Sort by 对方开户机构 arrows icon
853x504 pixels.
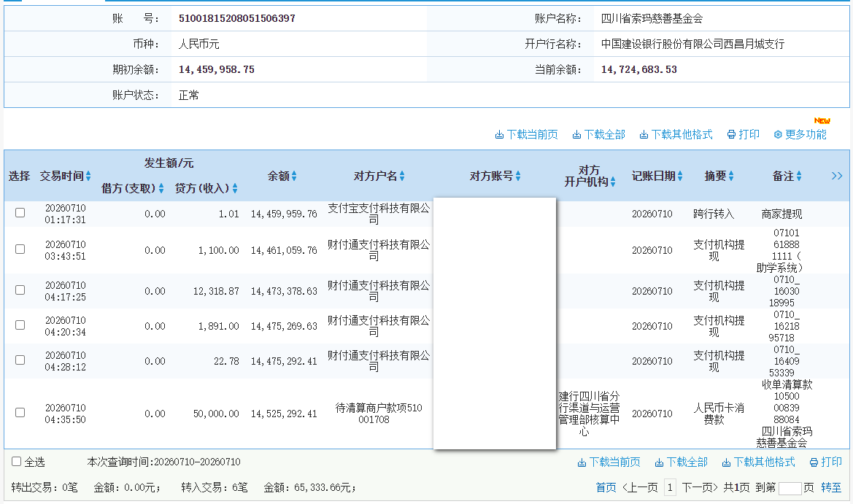point(612,182)
